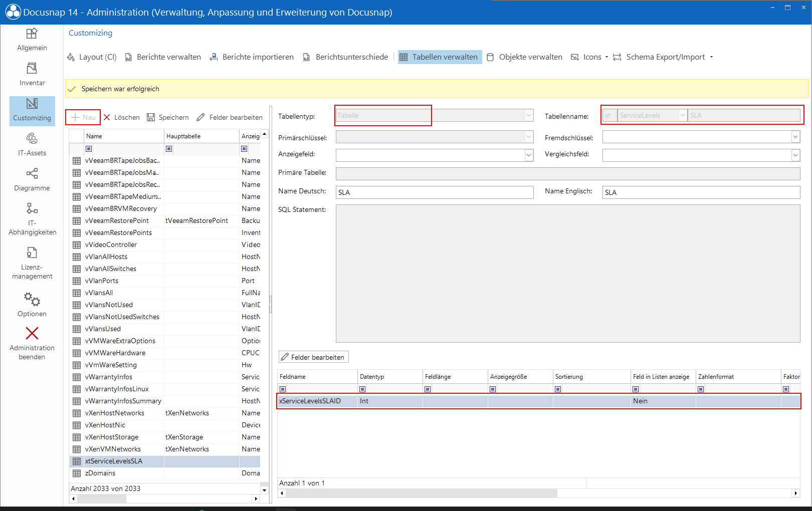The image size is (812, 511).
Task: Open the Diagramme sidebar section
Action: tap(32, 180)
